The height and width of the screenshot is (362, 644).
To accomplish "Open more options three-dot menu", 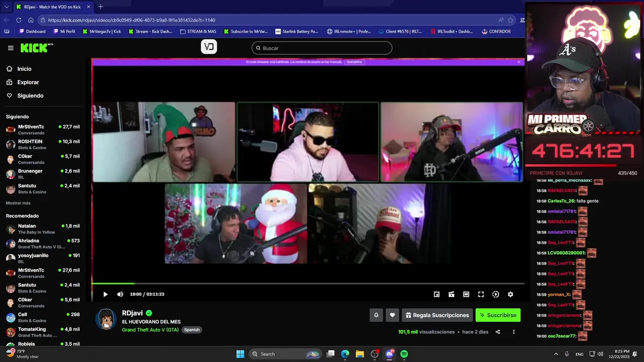I will (x=514, y=332).
